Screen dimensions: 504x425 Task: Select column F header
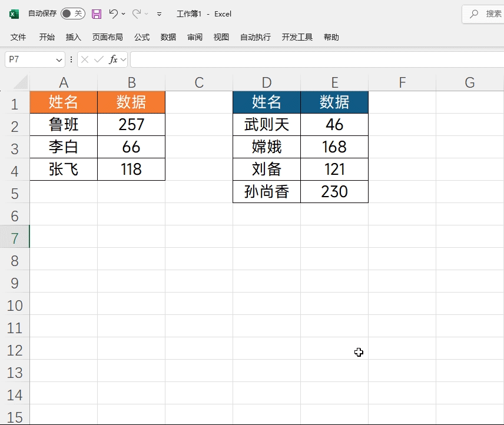[x=402, y=82]
